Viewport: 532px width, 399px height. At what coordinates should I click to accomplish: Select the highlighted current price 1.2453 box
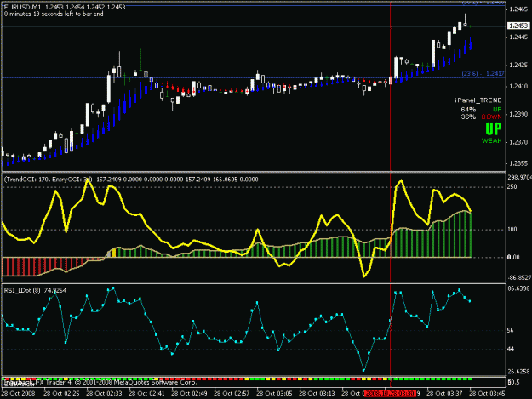click(x=518, y=26)
